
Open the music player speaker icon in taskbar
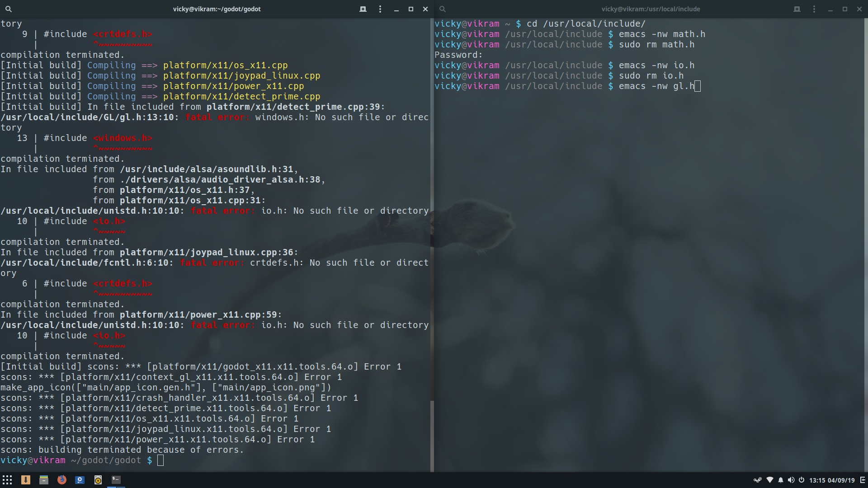pyautogui.click(x=98, y=480)
